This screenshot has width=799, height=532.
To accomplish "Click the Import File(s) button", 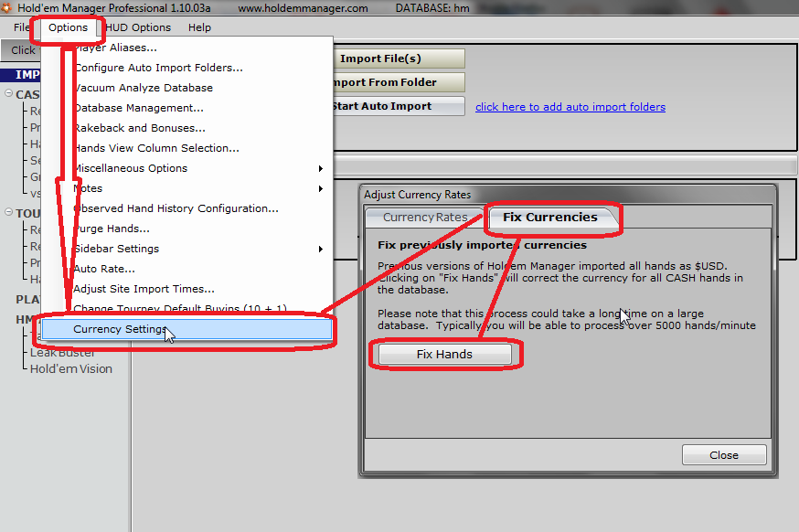I will click(x=399, y=59).
